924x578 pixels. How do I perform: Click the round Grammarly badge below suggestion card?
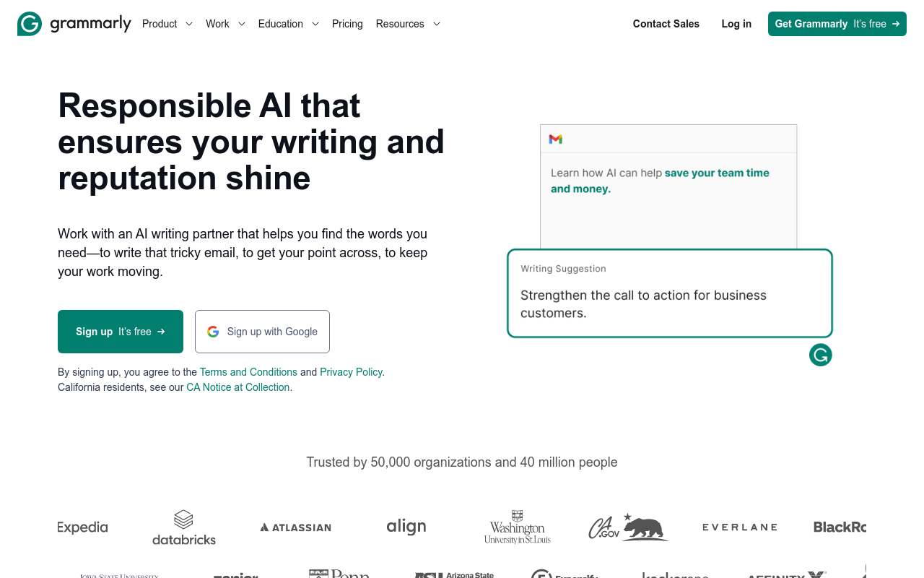[821, 355]
